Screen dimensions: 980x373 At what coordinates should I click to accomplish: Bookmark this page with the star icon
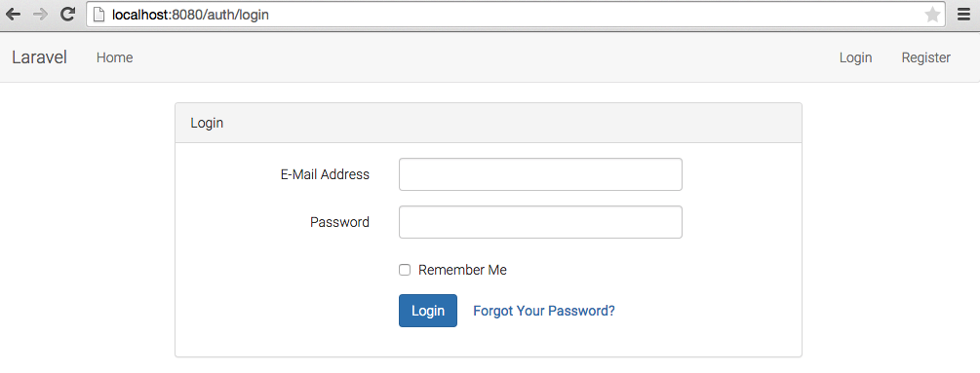[x=932, y=15]
